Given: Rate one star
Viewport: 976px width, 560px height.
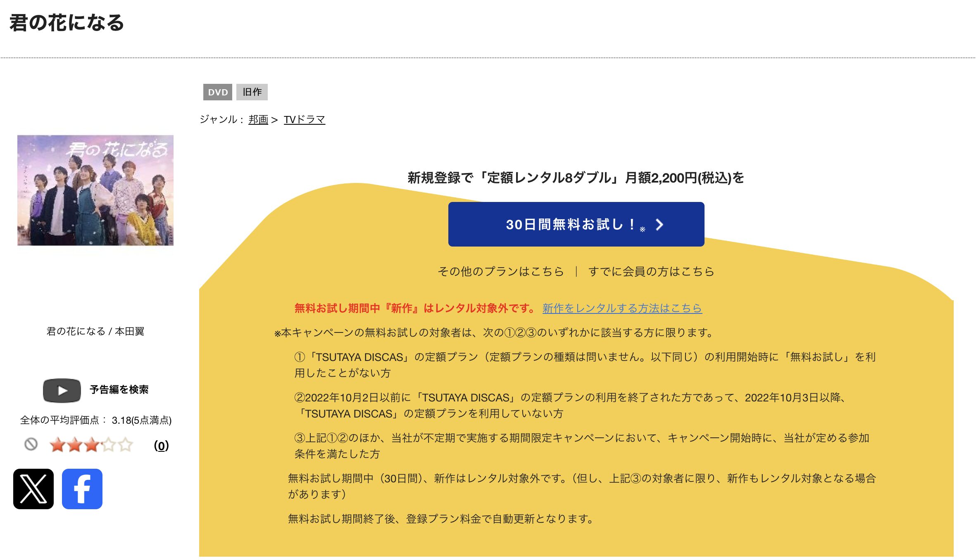Looking at the screenshot, I should point(57,445).
